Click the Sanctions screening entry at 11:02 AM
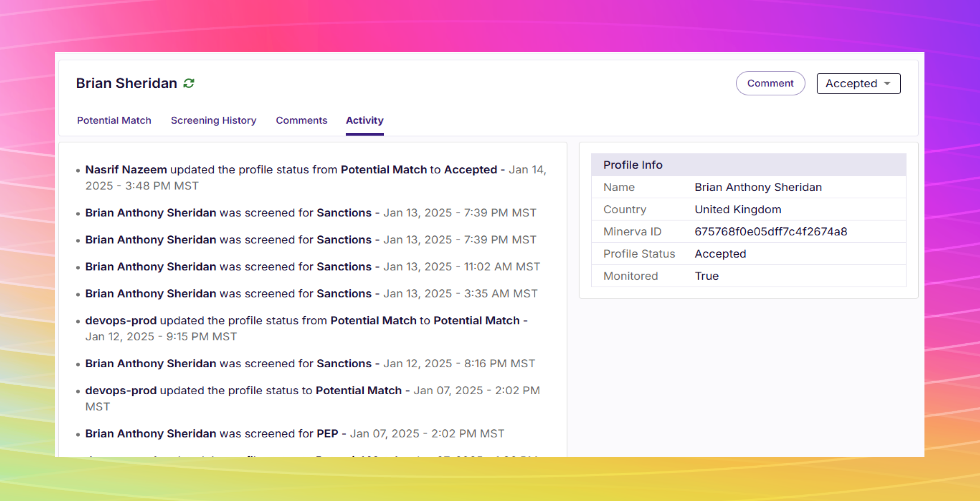The width and height of the screenshot is (980, 502). click(x=312, y=267)
